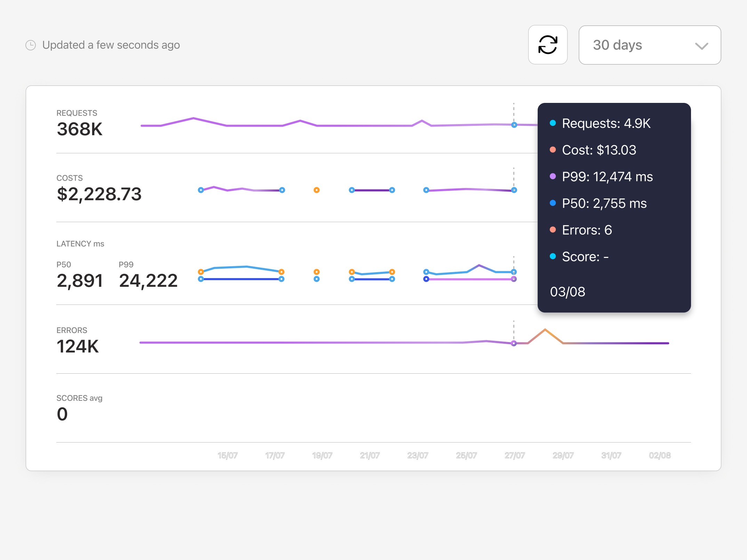Click the P50 2,891 latency value
The width and height of the screenshot is (747, 560).
80,280
